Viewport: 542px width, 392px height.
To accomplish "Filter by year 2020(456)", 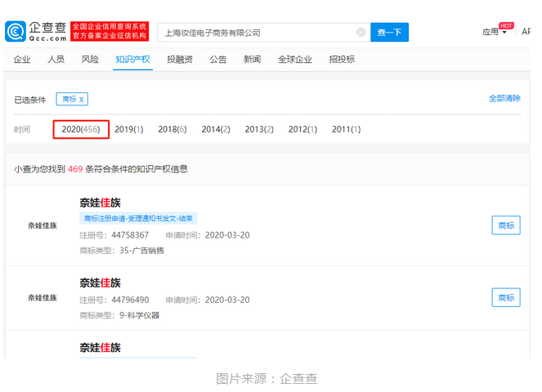I will click(x=81, y=129).
